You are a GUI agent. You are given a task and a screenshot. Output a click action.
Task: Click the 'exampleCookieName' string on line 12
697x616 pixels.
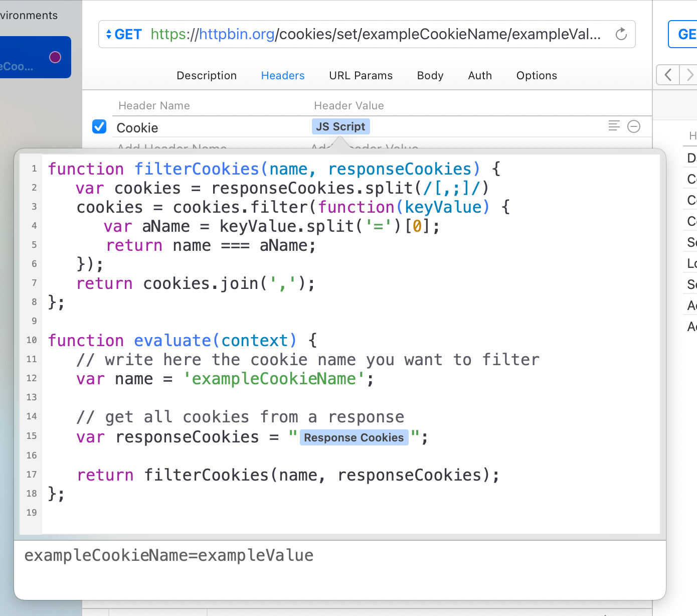[274, 379]
